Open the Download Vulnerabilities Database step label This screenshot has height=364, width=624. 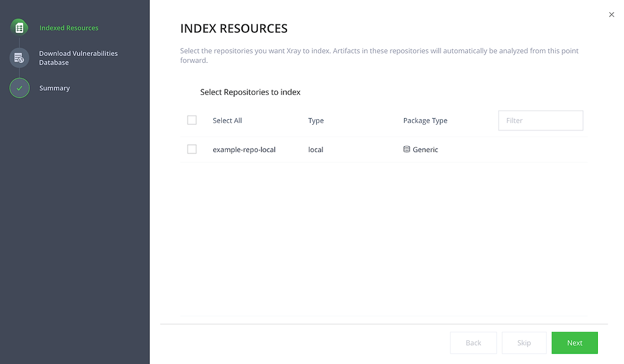pyautogui.click(x=79, y=58)
